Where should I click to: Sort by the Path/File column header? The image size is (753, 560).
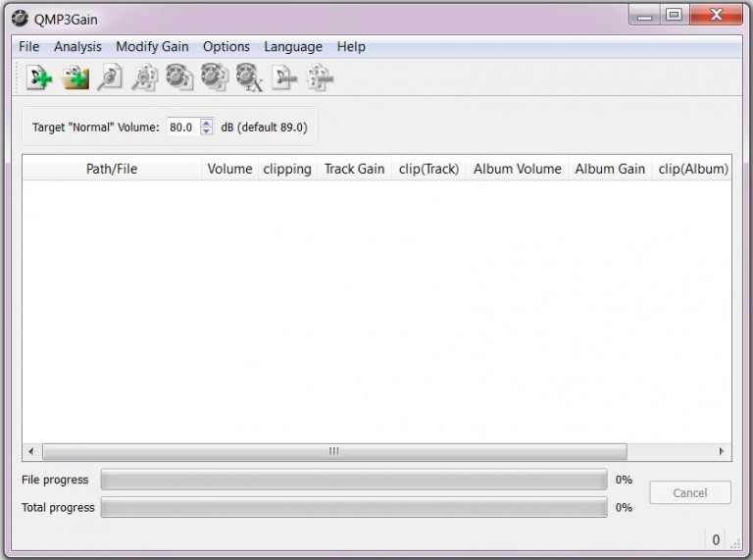[112, 169]
